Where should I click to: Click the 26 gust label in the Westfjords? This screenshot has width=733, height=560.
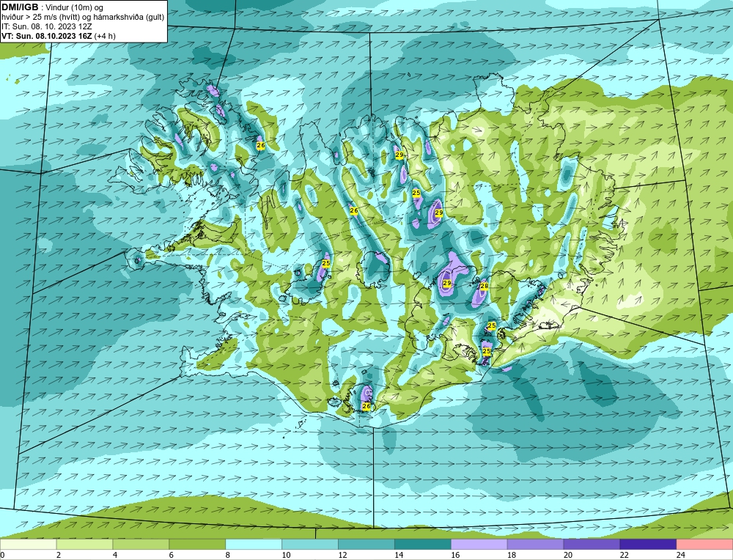pos(261,145)
